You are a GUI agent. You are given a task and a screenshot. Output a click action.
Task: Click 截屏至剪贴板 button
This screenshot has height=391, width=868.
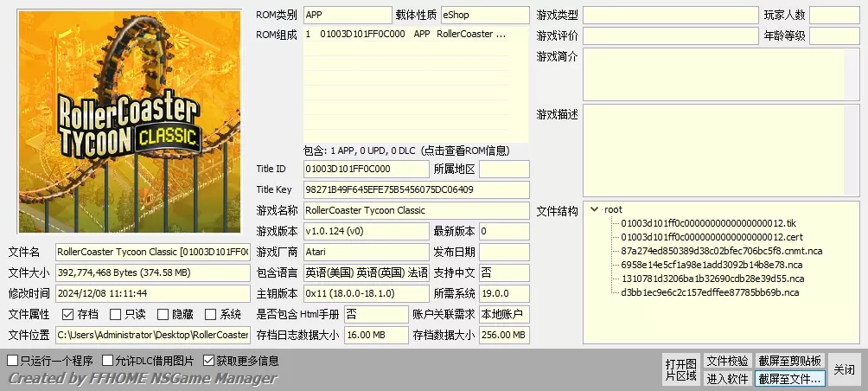tap(790, 361)
